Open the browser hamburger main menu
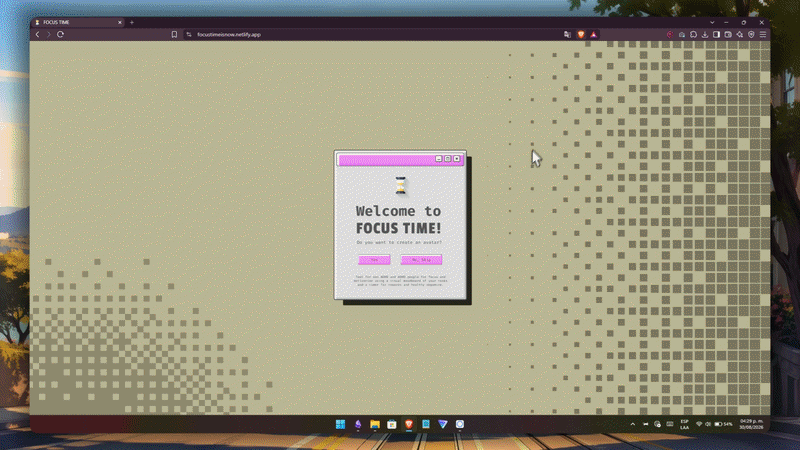800x450 pixels. (763, 34)
